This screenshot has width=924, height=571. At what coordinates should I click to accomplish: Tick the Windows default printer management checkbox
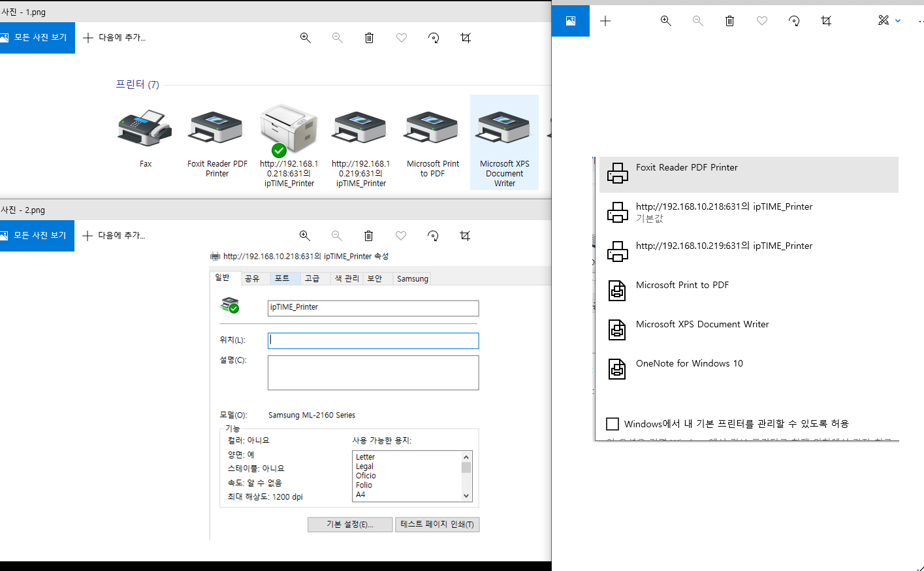pyautogui.click(x=613, y=424)
